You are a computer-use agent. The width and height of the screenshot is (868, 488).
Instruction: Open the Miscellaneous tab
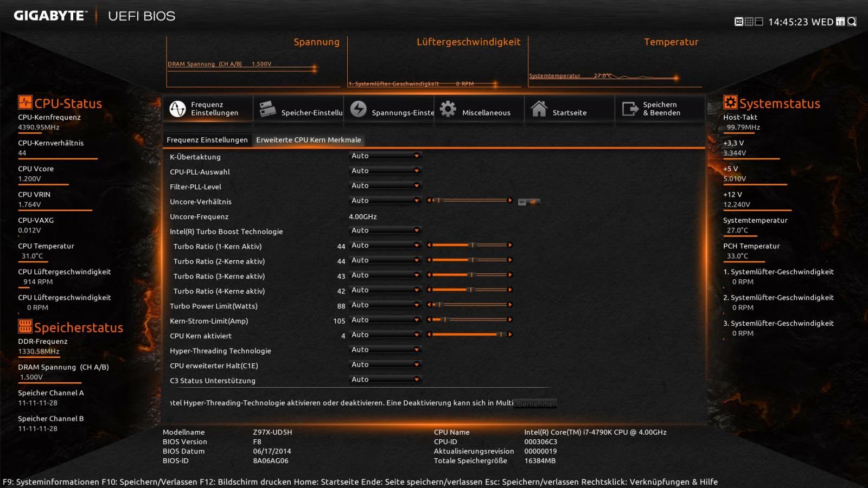pos(479,108)
